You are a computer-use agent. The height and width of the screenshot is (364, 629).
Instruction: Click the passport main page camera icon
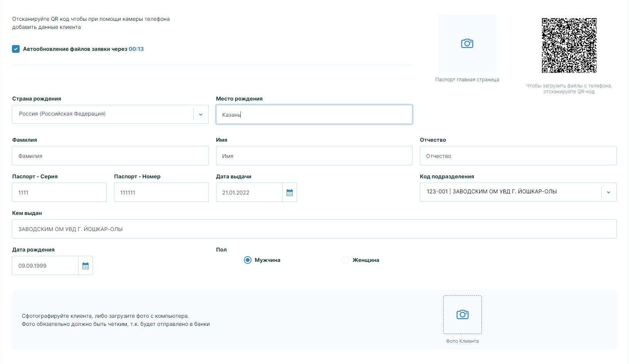pos(467,44)
